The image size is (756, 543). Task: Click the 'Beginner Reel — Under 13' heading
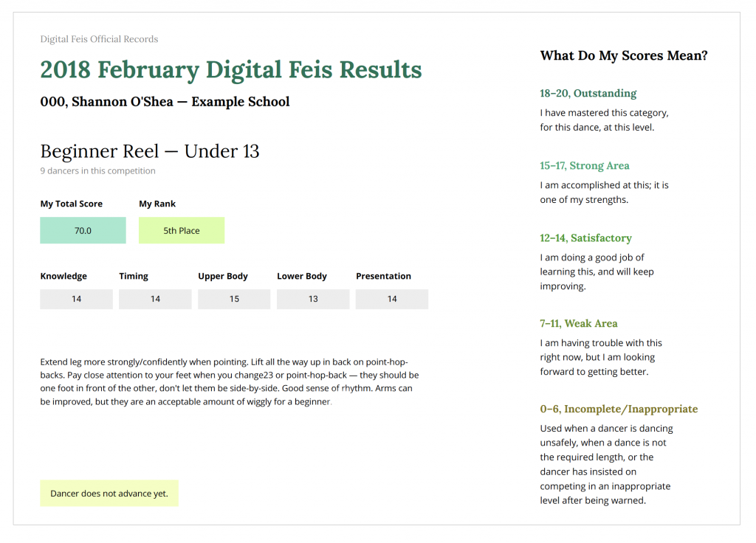[x=150, y=151]
